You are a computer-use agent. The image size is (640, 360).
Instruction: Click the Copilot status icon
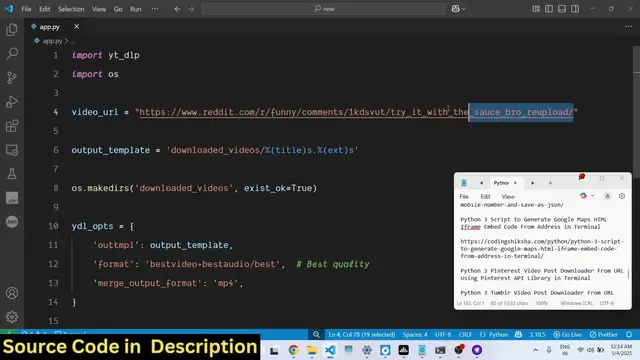pos(518,334)
